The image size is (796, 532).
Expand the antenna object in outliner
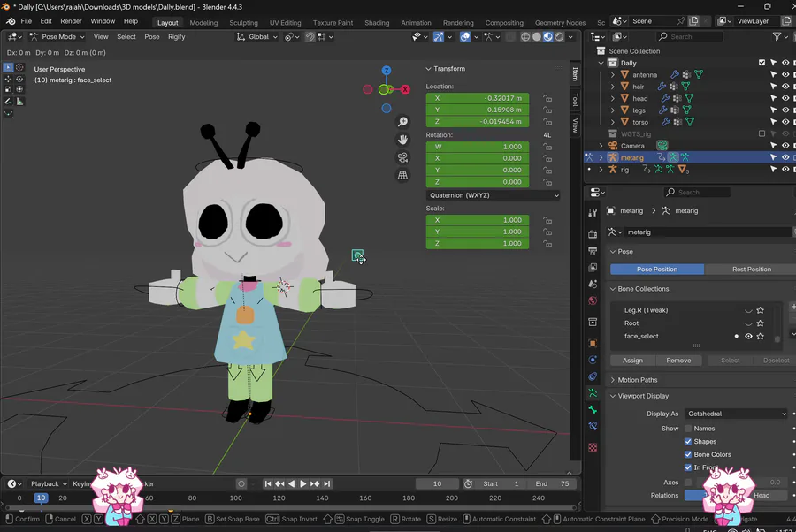[x=613, y=74]
